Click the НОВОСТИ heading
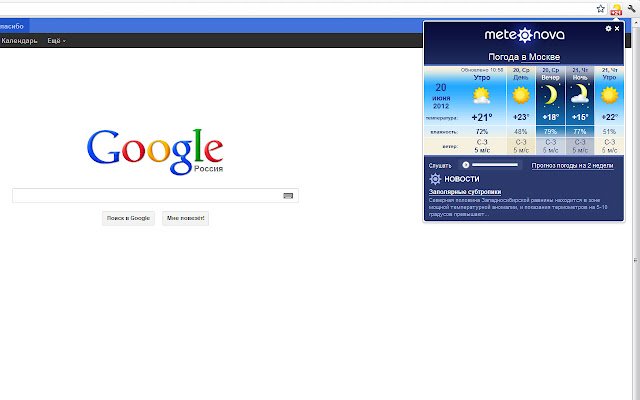640x400 pixels. pos(462,179)
